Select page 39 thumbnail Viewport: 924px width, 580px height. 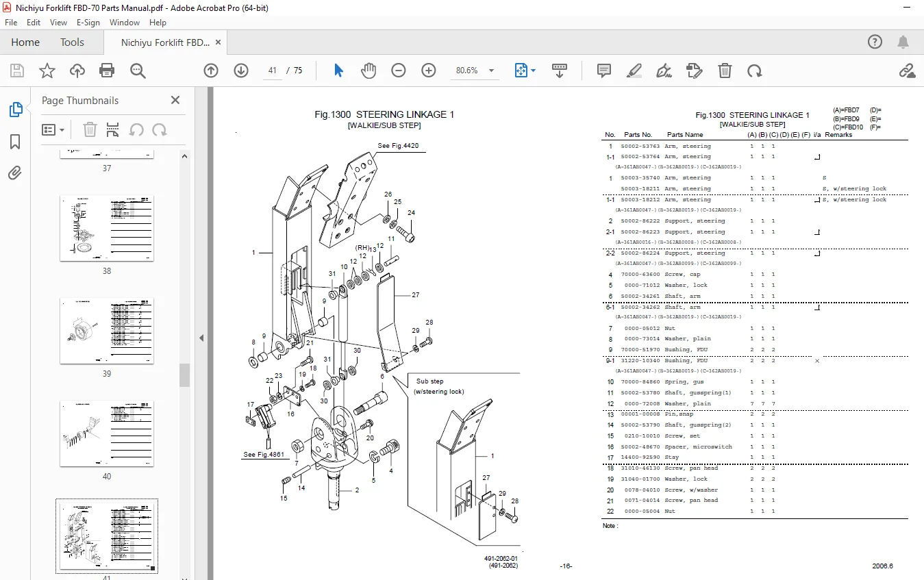click(x=107, y=331)
